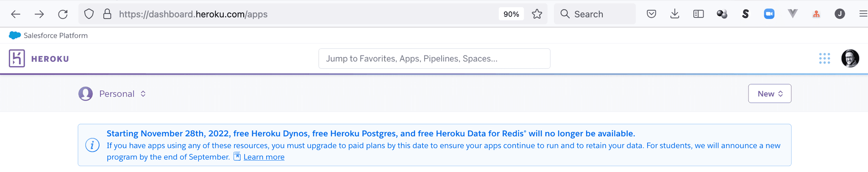Open the shield tracking protection panel
Image resolution: width=868 pixels, height=172 pixels.
tap(89, 14)
